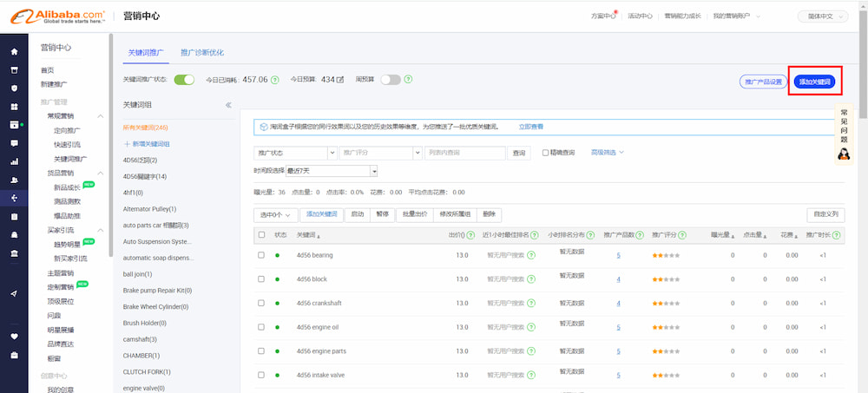Collapse the 常规营销 menu section
868x393 pixels.
tap(101, 116)
